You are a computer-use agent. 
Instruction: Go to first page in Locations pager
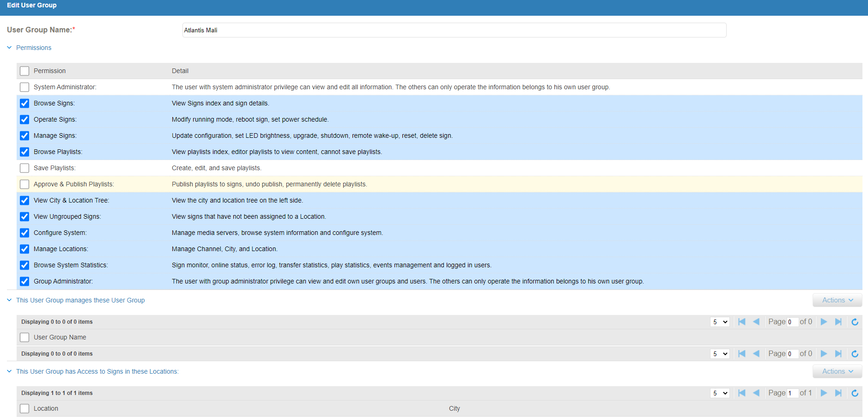[742, 393]
